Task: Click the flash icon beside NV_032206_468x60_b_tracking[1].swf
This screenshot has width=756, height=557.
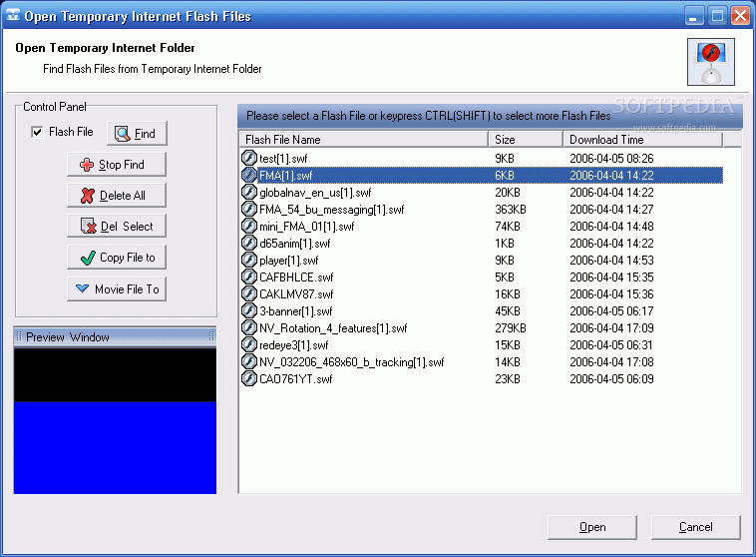Action: pyautogui.click(x=248, y=361)
